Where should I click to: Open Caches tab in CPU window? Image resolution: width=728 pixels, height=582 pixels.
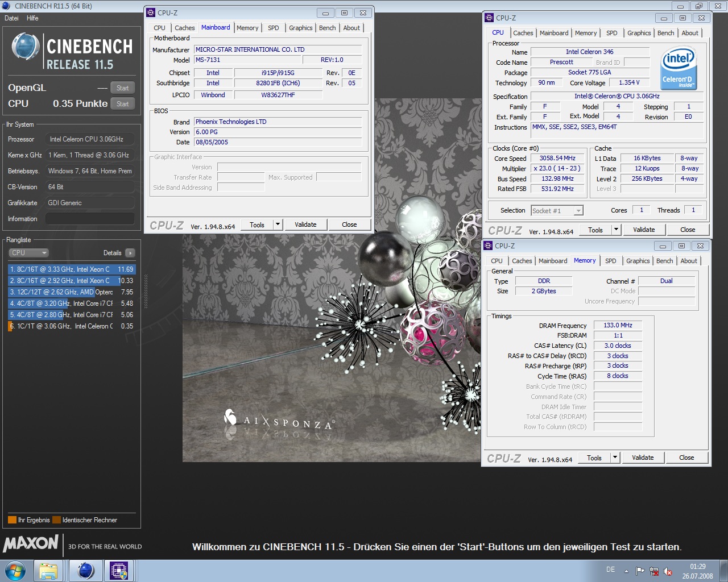tap(523, 33)
